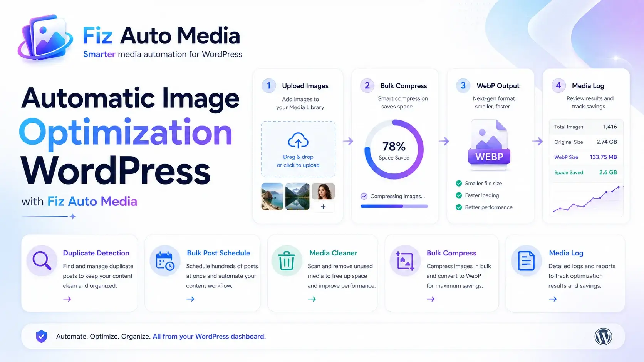Select the mountain lake image thumbnail
Screen dimensions: 644x362
(297, 196)
